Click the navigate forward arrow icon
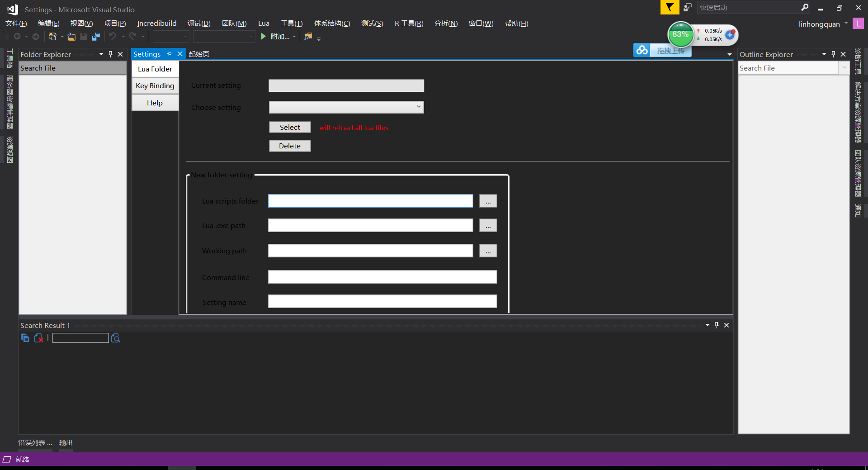 [x=36, y=37]
